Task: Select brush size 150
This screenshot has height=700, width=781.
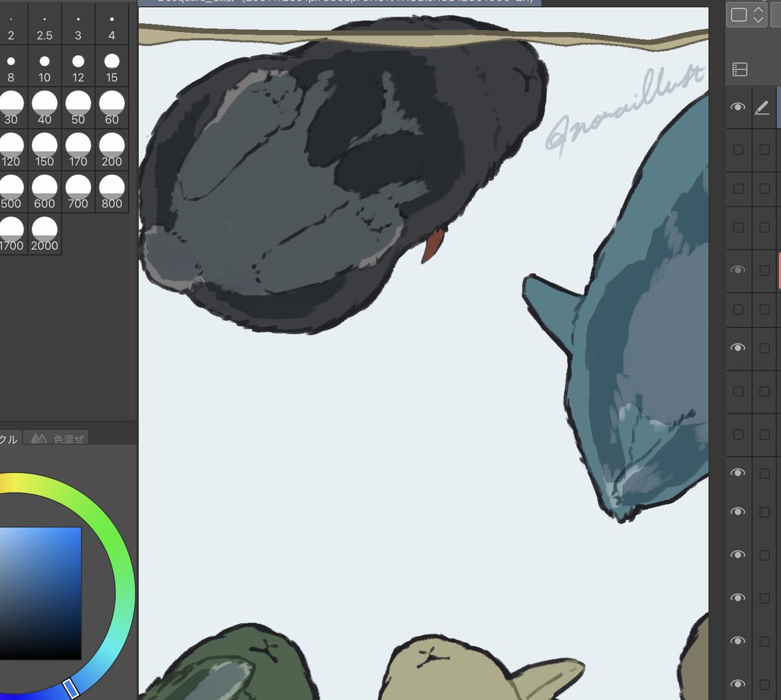Action: point(44,150)
